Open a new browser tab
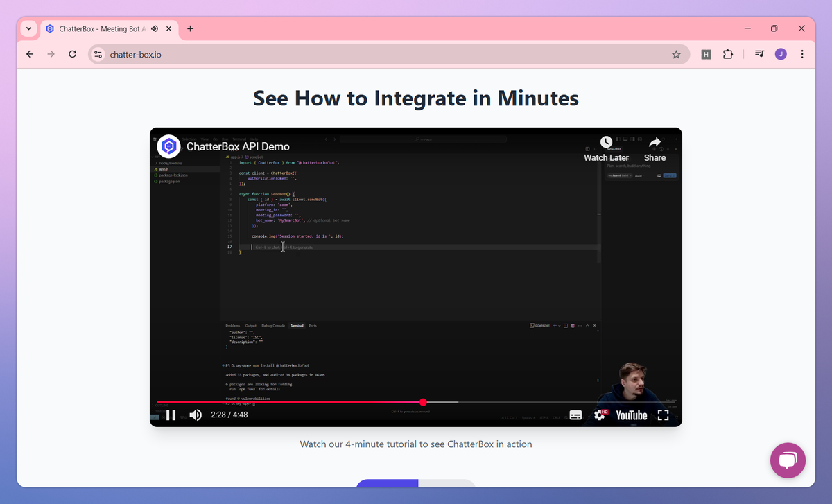This screenshot has width=832, height=504. click(x=191, y=28)
